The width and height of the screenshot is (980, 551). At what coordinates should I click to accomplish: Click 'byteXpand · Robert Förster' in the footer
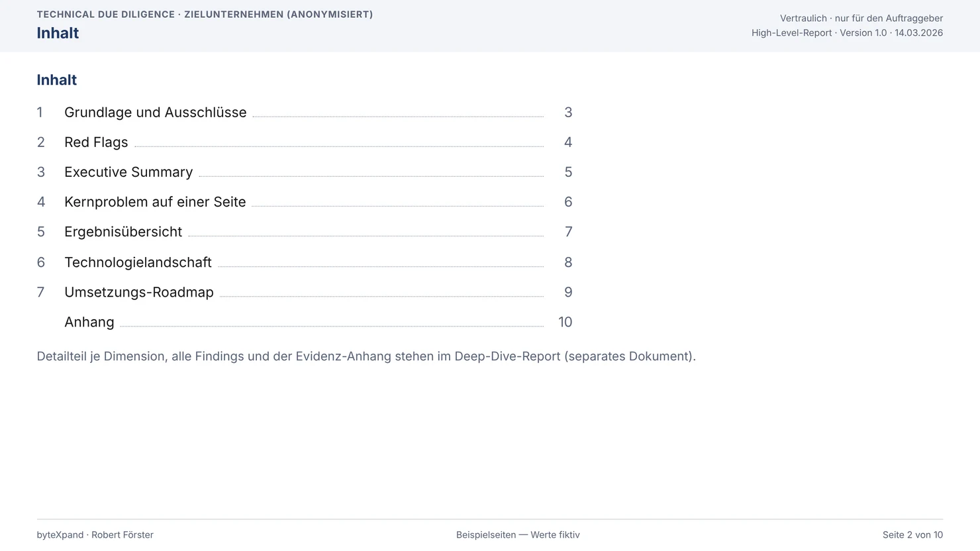click(x=95, y=535)
